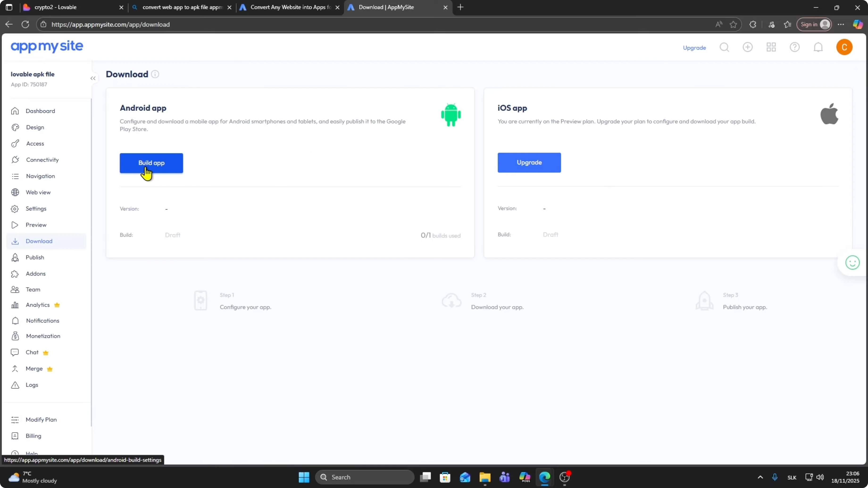Click the volume speaker icon in tray
The image size is (868, 488).
820,477
